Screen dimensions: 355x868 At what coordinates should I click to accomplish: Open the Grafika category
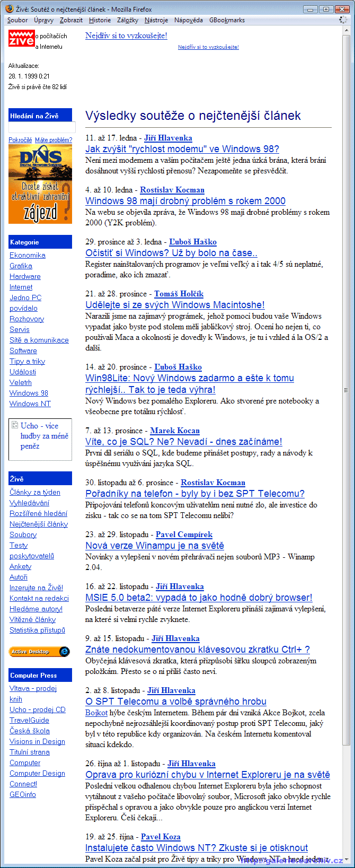pos(21,266)
